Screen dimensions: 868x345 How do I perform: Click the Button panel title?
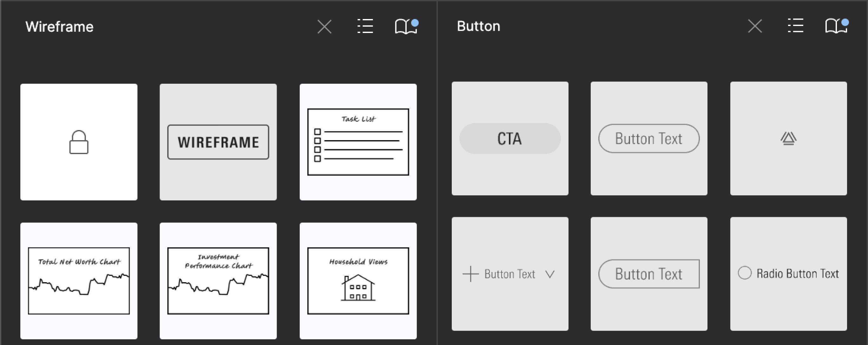(478, 26)
